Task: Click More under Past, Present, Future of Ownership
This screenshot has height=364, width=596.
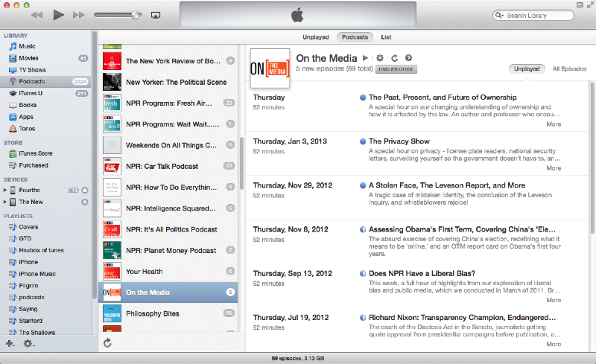Action: 554,124
